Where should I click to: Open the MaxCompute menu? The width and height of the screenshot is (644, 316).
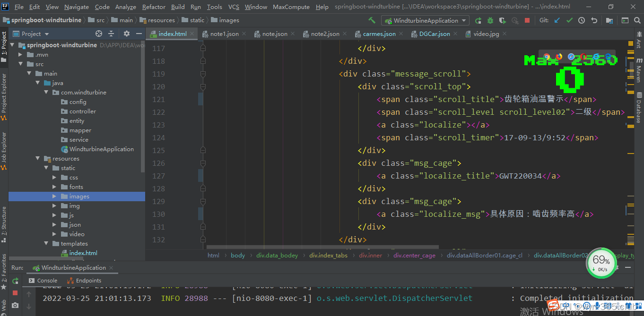(291, 7)
